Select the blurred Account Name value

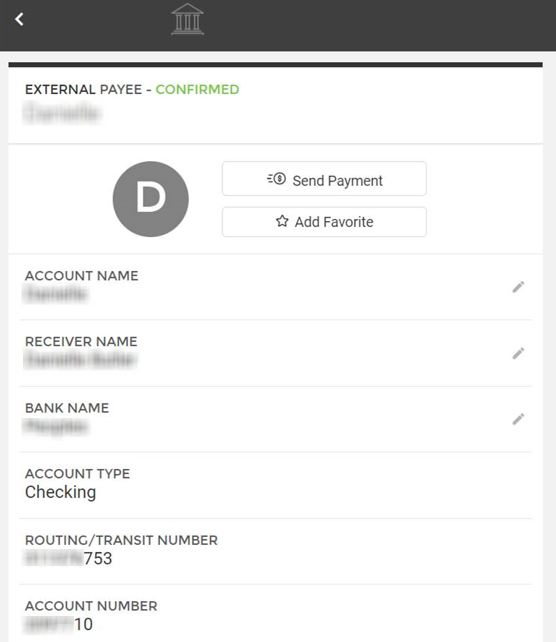pos(56,294)
